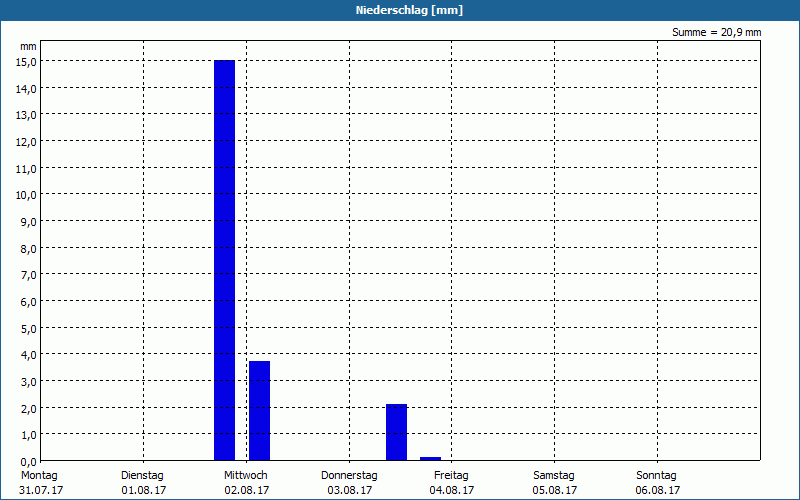
Task: Click the mm unit label above axis
Action: coord(28,46)
